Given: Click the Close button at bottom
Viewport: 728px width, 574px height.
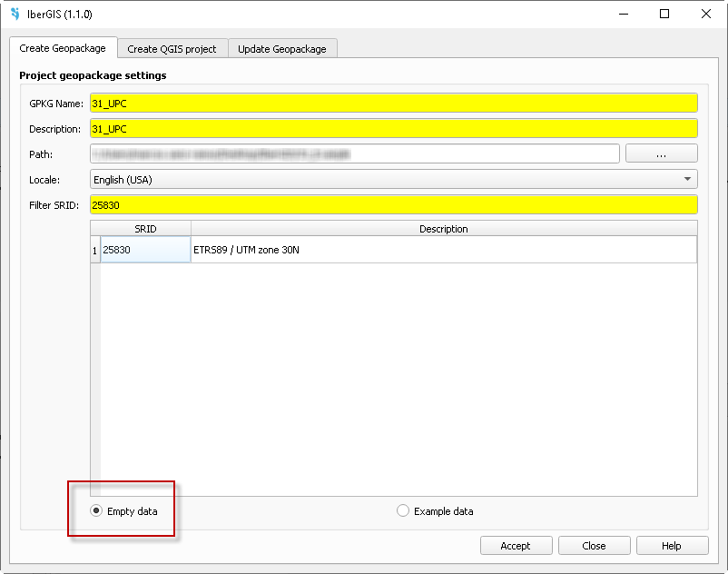Looking at the screenshot, I should coord(594,546).
